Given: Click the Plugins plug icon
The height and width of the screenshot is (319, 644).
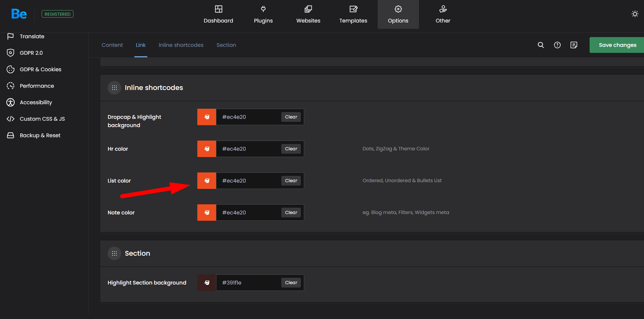Looking at the screenshot, I should pos(263,9).
